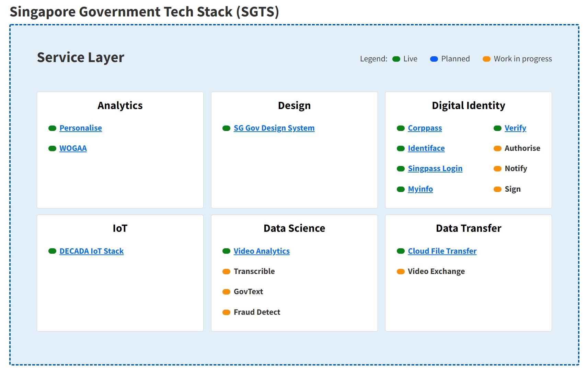This screenshot has width=588, height=371.
Task: Click the green status dot beside Identiface
Action: pos(401,148)
